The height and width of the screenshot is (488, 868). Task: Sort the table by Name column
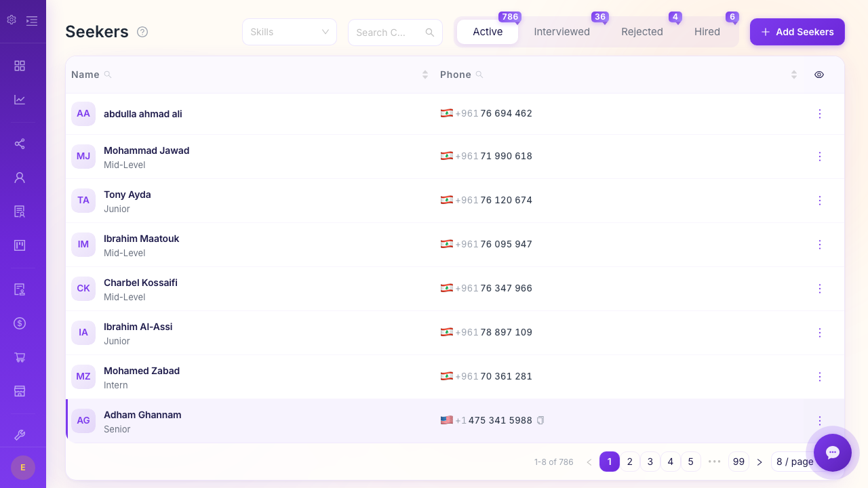[425, 75]
